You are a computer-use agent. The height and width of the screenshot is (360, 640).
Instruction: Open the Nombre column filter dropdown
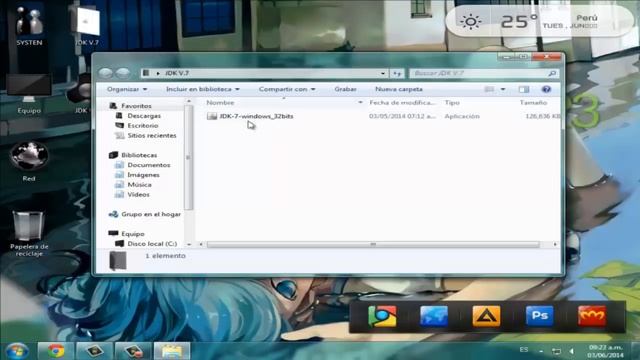360,102
